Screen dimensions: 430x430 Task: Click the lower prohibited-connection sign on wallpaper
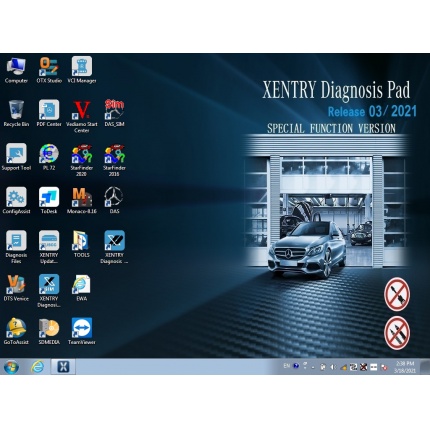point(397,333)
